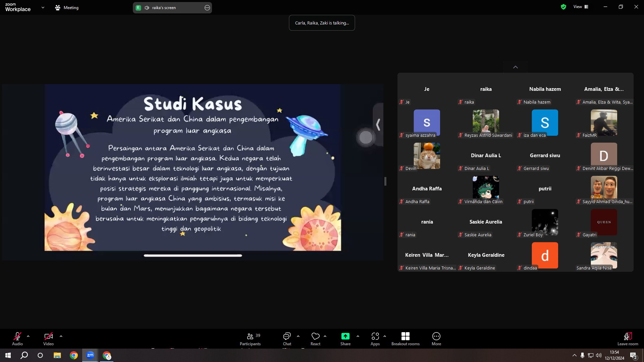Click the green Share screen button
Viewport: 644px width, 362px height.
coord(345,339)
